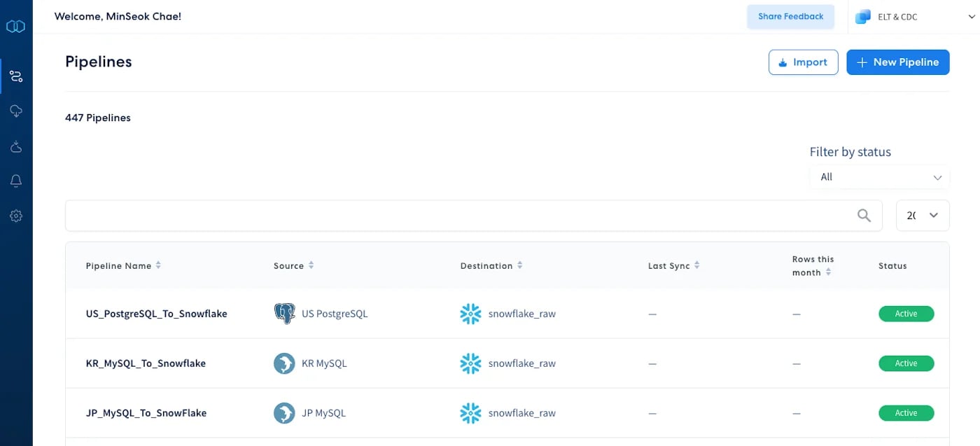Click the Welcome, MinSeok Chae! text
Viewport: 980px width, 446px height.
click(118, 16)
